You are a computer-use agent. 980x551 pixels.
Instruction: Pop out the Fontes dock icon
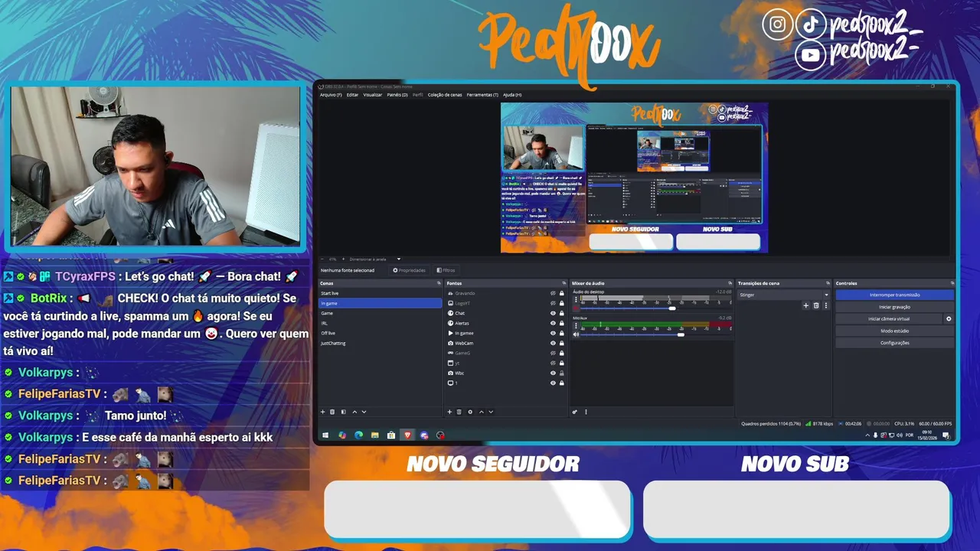pos(563,283)
